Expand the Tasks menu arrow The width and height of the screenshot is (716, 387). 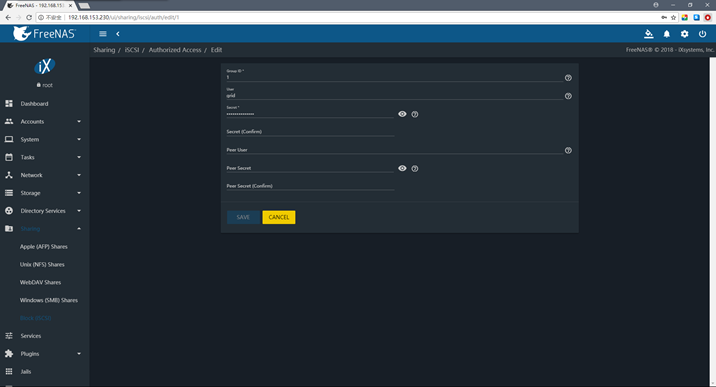click(x=79, y=157)
